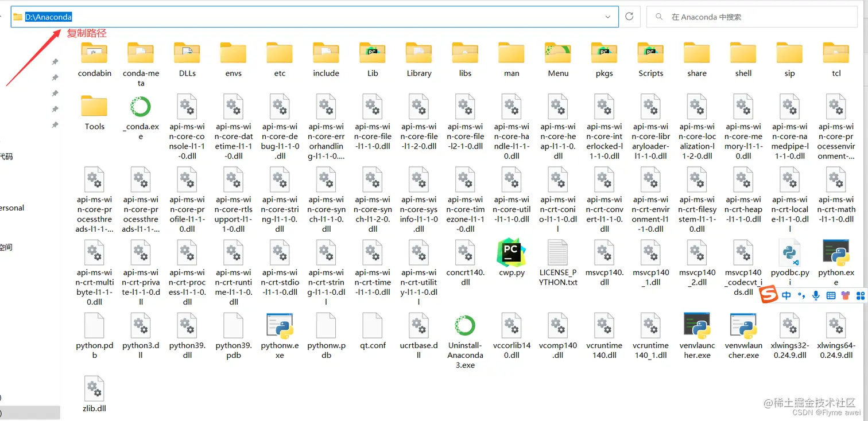
Task: Select api-ms-win-crt-heap-l1-1-0.dll file
Action: [743, 196]
